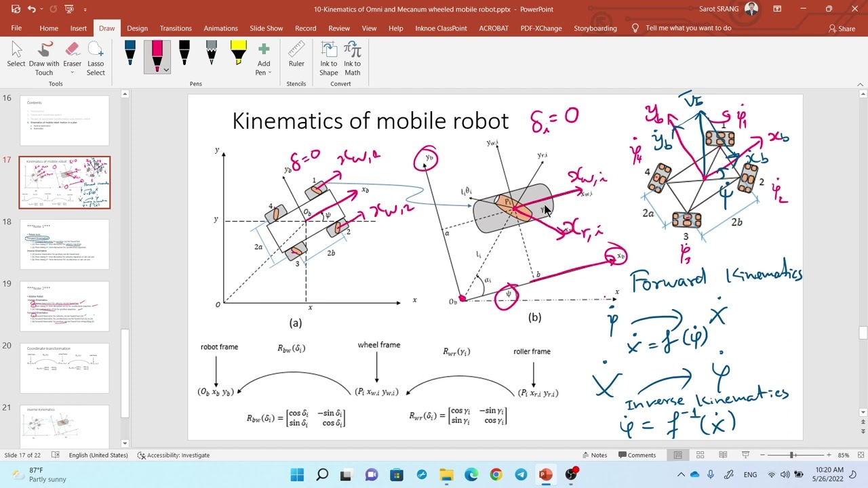Open the File menu
The image size is (868, 488).
pyautogui.click(x=16, y=28)
